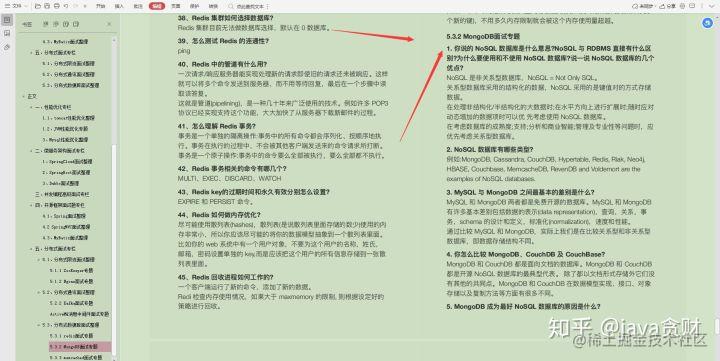The height and width of the screenshot is (361, 720).
Task: Select the ActiveMQ消息中间件面试专题 bookmark
Action: point(79,314)
